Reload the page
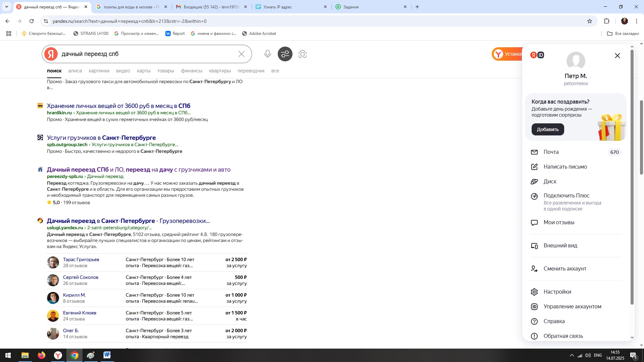Screen dimensions: 644x362 click(32, 21)
